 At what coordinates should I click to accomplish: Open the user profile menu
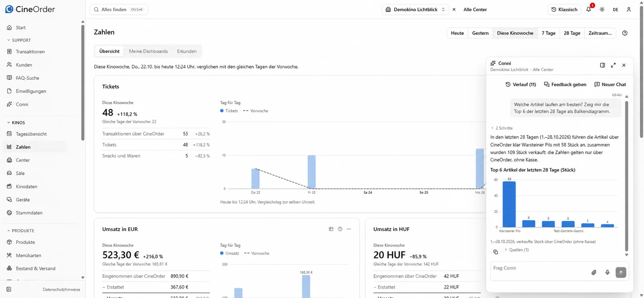[x=629, y=9]
